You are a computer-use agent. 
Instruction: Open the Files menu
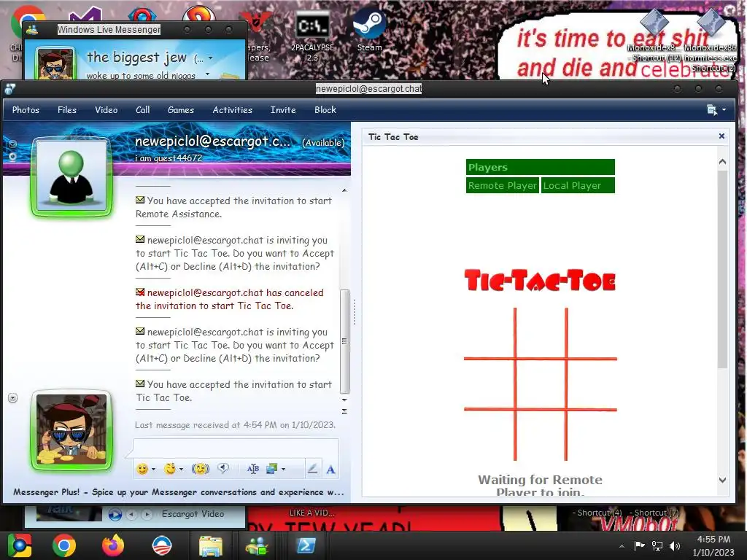(x=67, y=110)
